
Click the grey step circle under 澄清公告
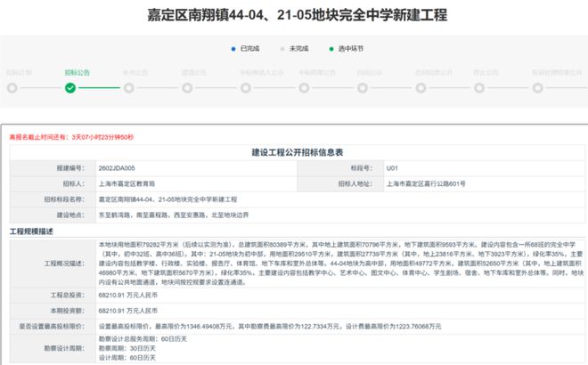point(187,88)
